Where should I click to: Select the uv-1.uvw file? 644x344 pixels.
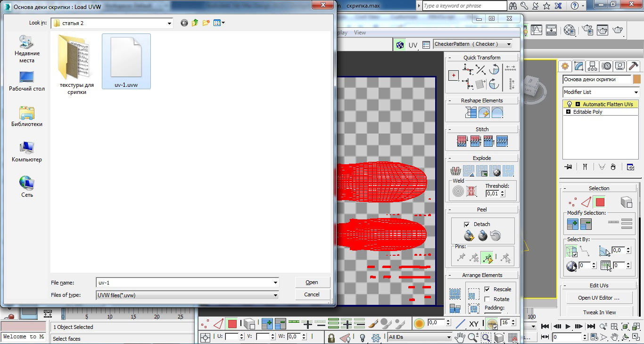click(126, 61)
